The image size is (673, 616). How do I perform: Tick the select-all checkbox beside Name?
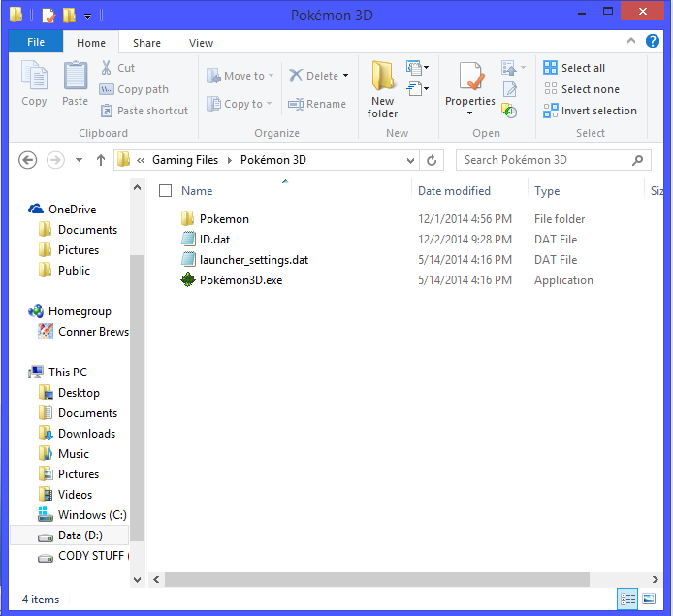(165, 190)
